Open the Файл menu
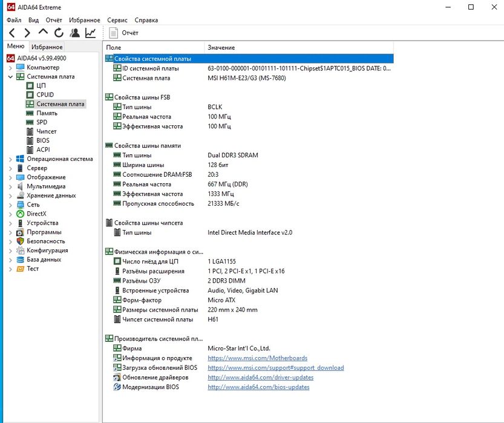The width and height of the screenshot is (504, 423). click(14, 20)
